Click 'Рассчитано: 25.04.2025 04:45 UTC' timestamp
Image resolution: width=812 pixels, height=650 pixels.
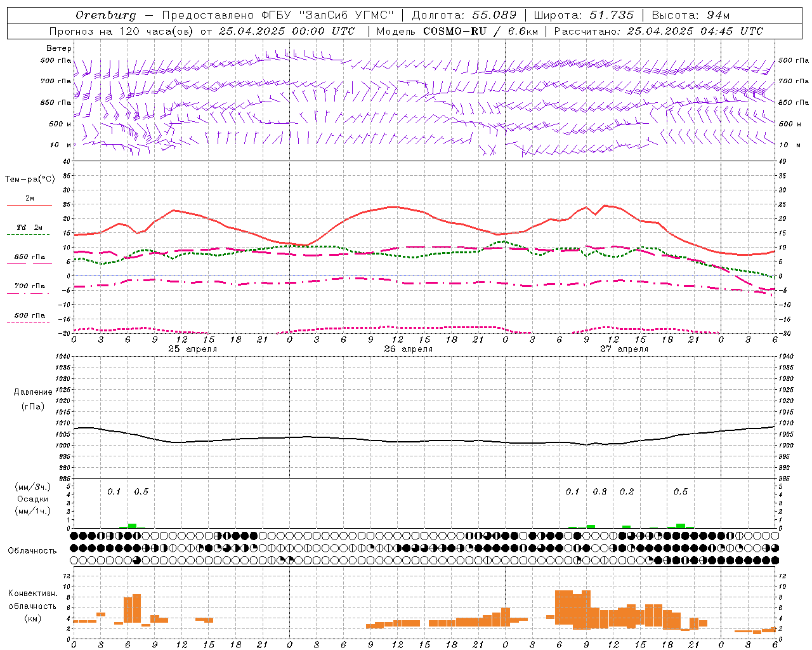[658, 31]
